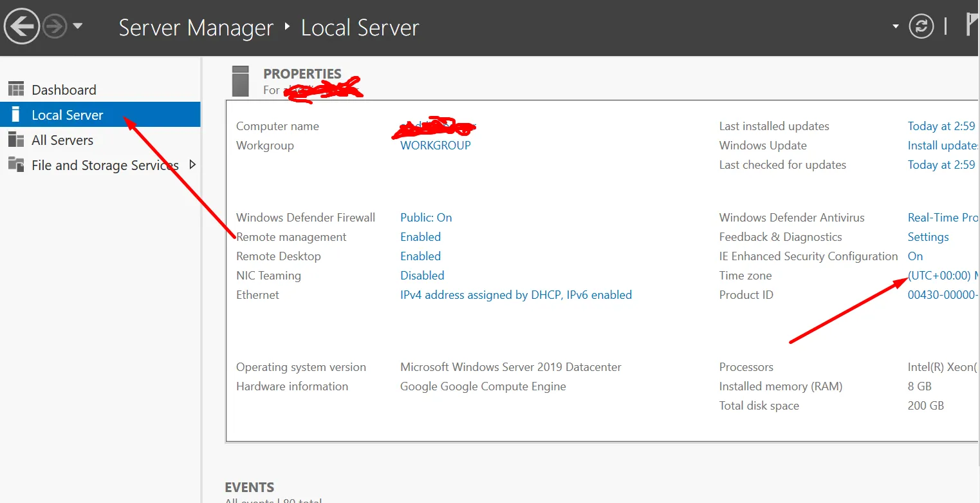
Task: Click the Properties server tower icon
Action: point(240,81)
